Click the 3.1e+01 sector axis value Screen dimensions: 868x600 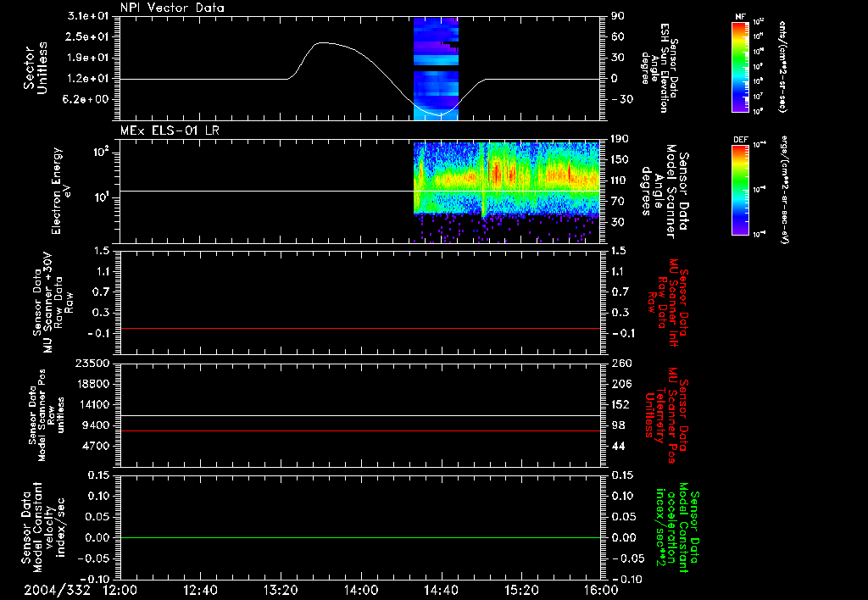89,17
